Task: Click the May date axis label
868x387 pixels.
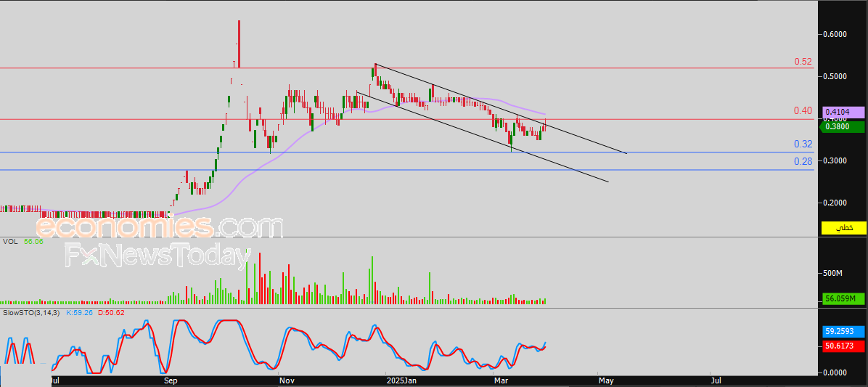Action: coord(606,381)
